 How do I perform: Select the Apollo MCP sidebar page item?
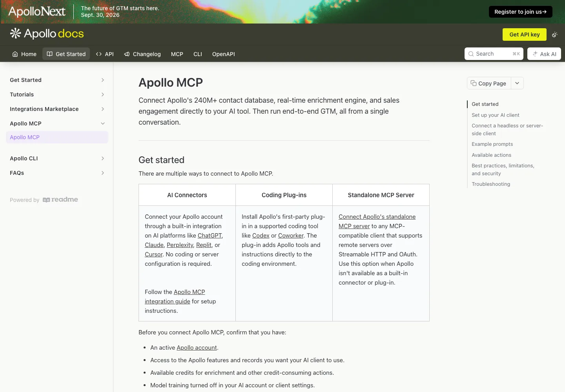57,137
